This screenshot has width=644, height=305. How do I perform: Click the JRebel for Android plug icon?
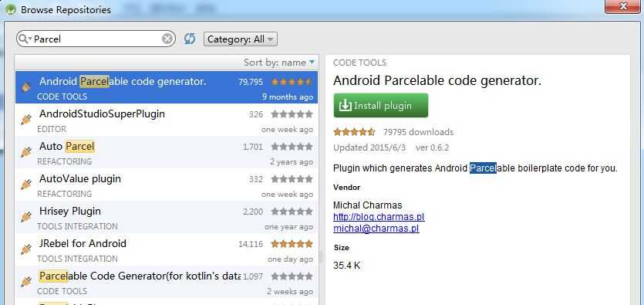[x=26, y=249]
